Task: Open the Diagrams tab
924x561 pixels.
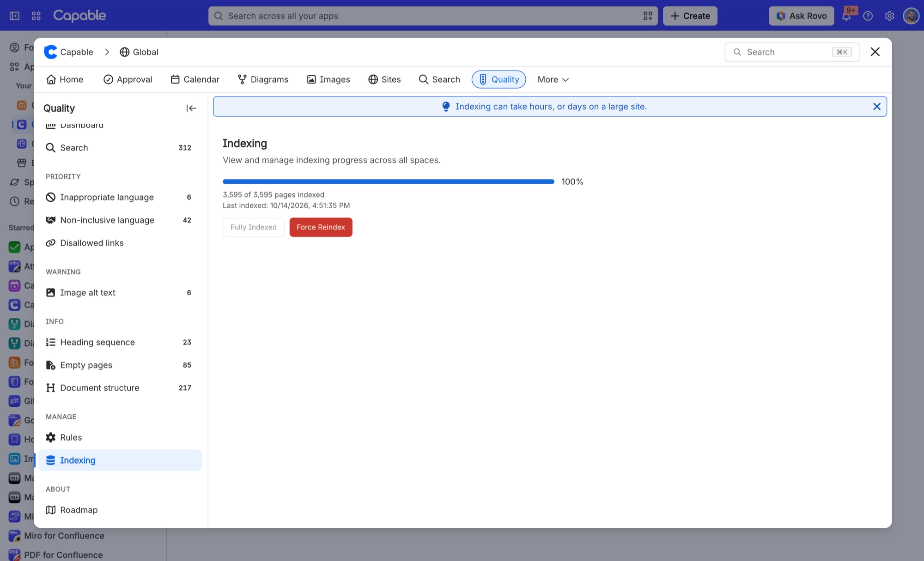Action: click(263, 79)
